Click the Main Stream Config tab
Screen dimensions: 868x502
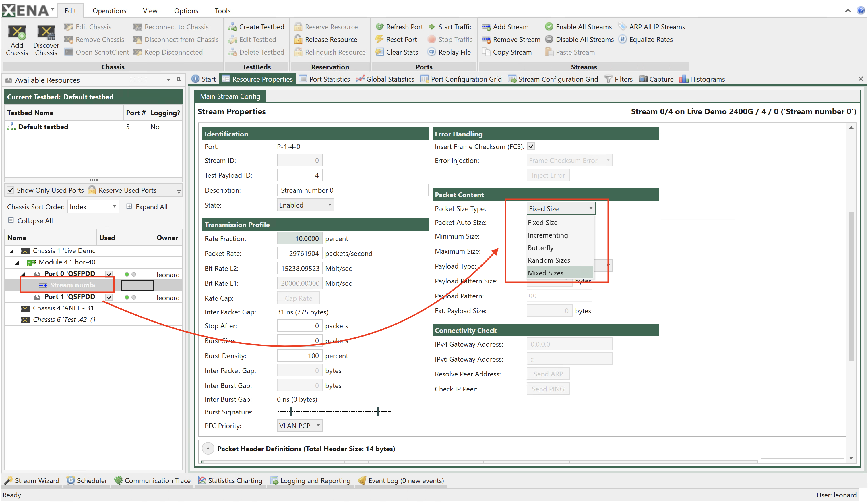(230, 96)
